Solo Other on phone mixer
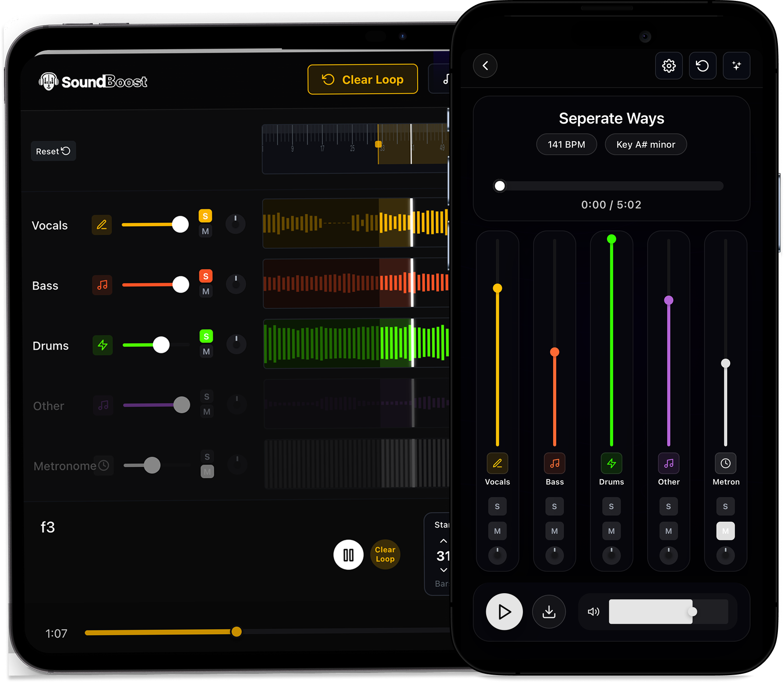The image size is (784, 683). pyautogui.click(x=669, y=506)
